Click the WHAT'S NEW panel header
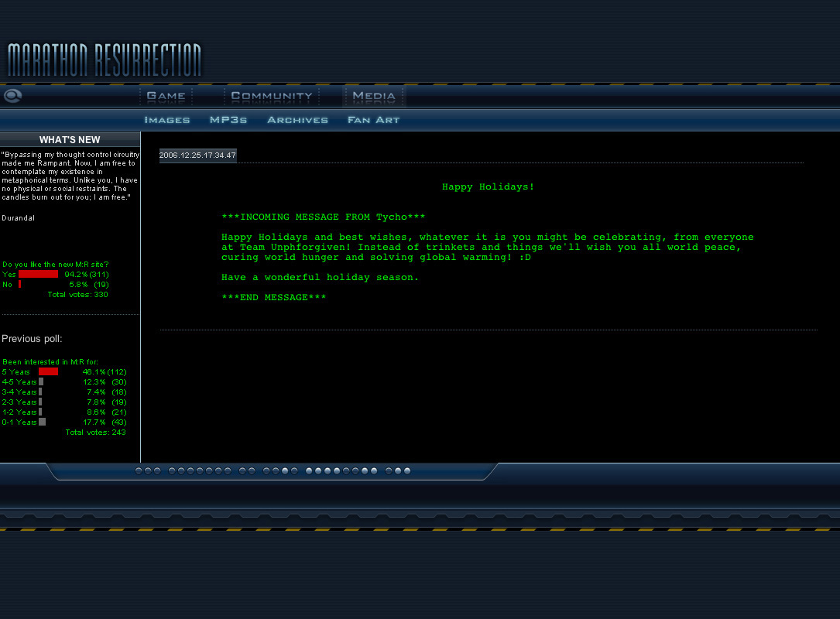The height and width of the screenshot is (619, 840). coord(70,140)
